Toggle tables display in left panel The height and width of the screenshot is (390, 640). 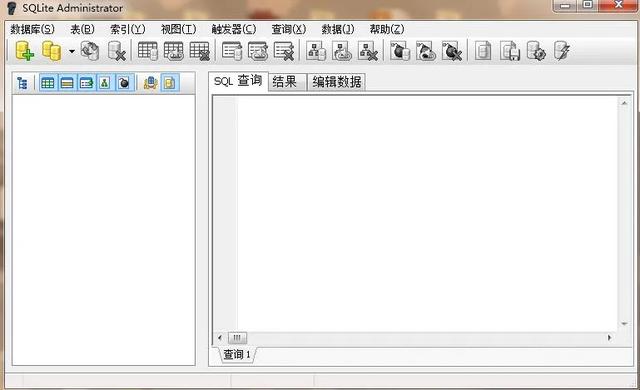tap(48, 83)
